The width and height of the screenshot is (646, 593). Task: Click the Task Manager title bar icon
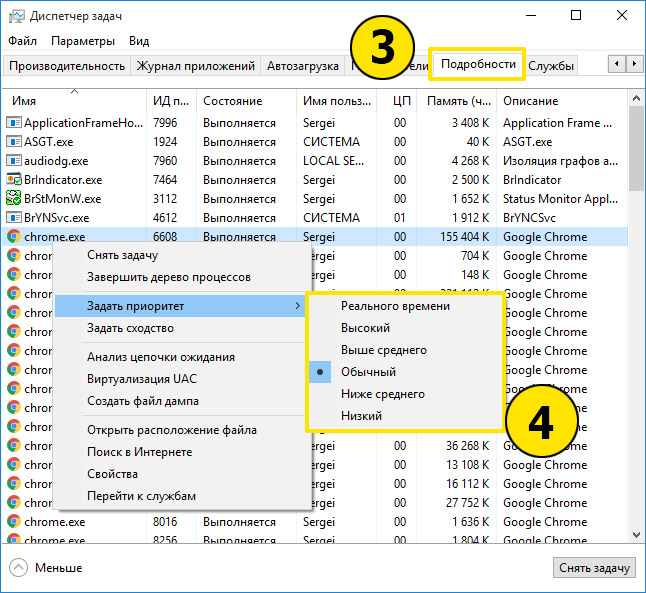tap(17, 16)
